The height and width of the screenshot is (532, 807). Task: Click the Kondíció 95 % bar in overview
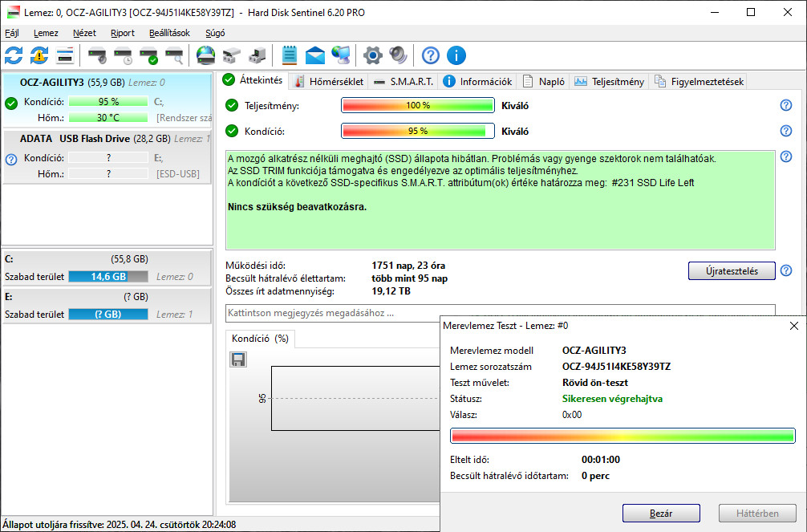417,131
